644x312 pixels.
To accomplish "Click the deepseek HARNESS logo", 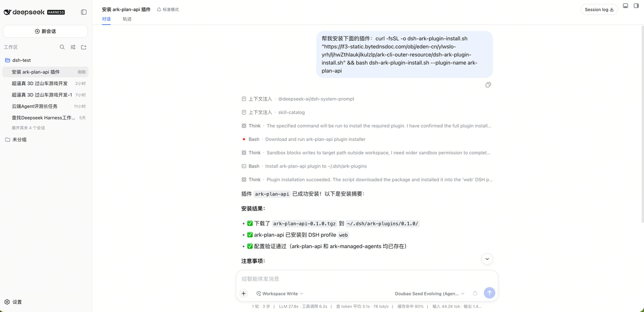I will 34,12.
